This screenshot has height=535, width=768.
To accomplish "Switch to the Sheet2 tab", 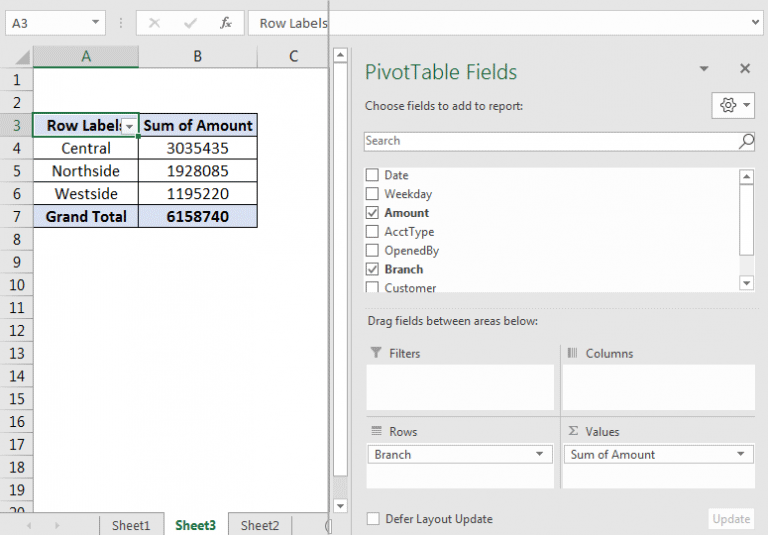I will click(x=260, y=525).
